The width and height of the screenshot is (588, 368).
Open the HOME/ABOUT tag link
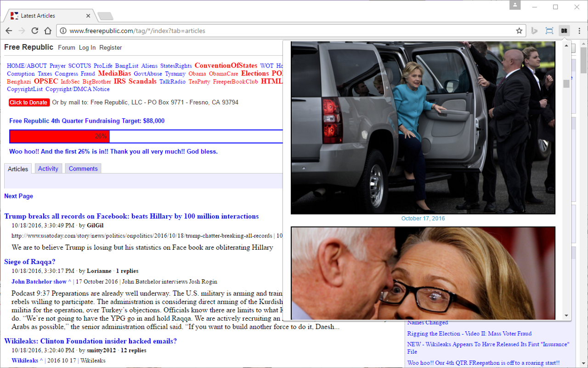(27, 66)
